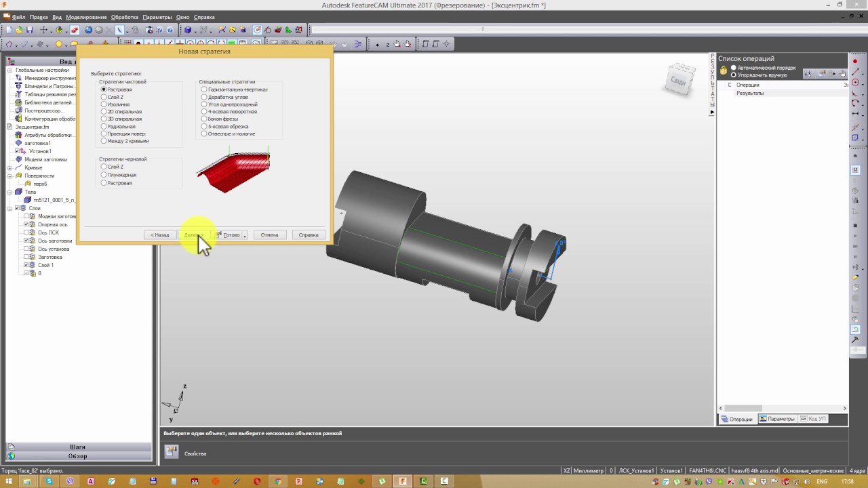Click the view cube in 3D viewport
Image resolution: width=868 pixels, height=488 pixels.
tap(679, 80)
